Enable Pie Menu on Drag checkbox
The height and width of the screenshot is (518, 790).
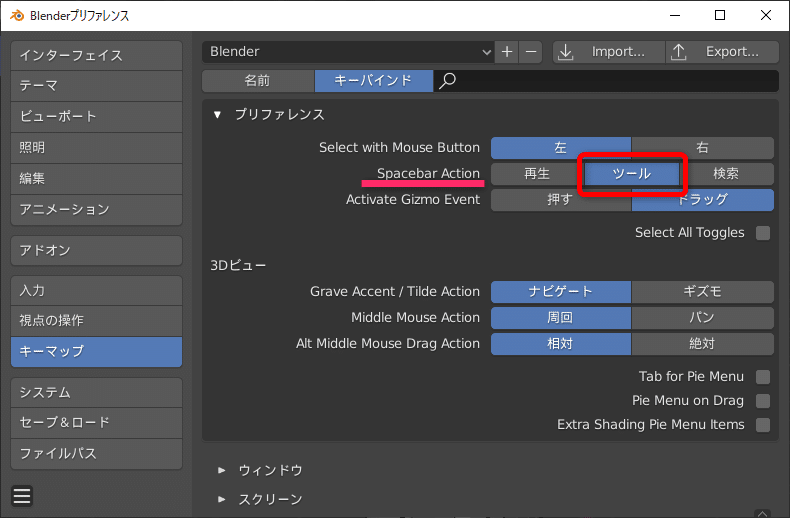[x=763, y=401]
